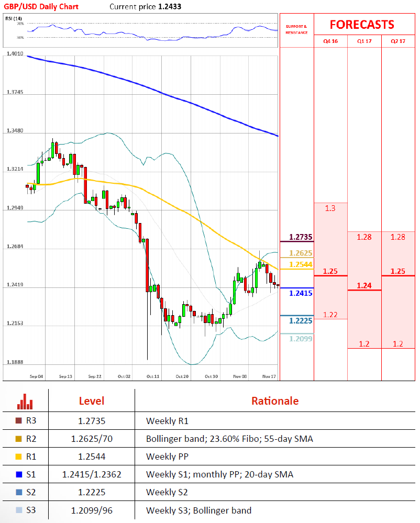This screenshot has height=523, width=420.
Task: Click the current price value 1.2433
Action: [170, 7]
